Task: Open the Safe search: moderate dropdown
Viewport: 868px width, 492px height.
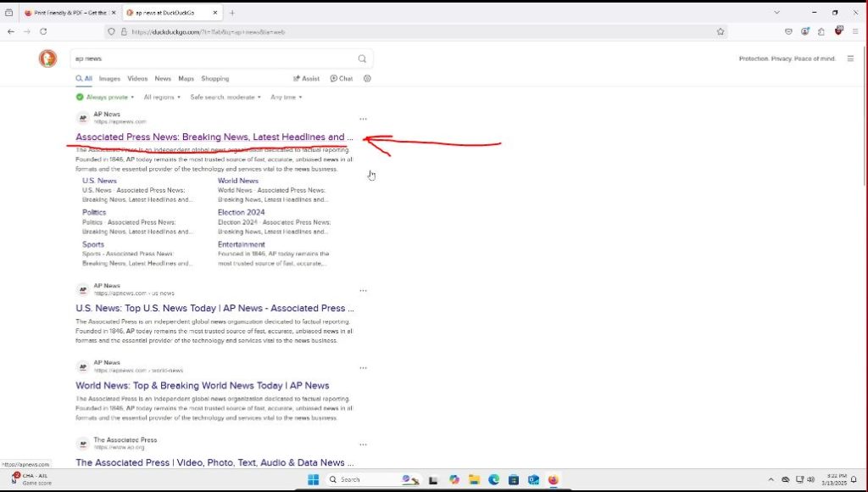Action: click(x=225, y=97)
